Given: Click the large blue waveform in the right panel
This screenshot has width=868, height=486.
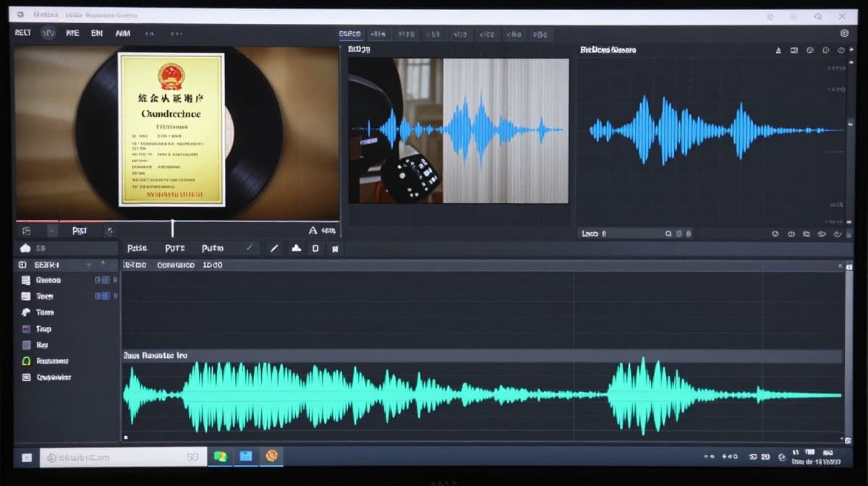Looking at the screenshot, I should pos(716,131).
